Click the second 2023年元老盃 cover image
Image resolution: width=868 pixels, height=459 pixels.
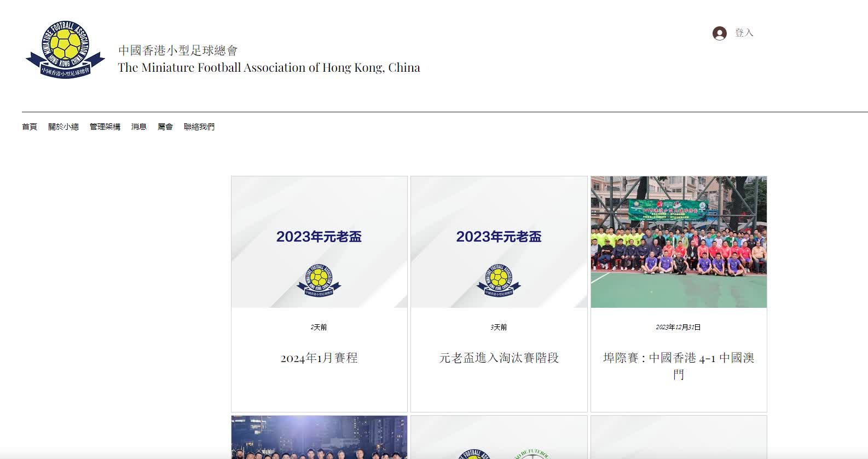pos(499,242)
